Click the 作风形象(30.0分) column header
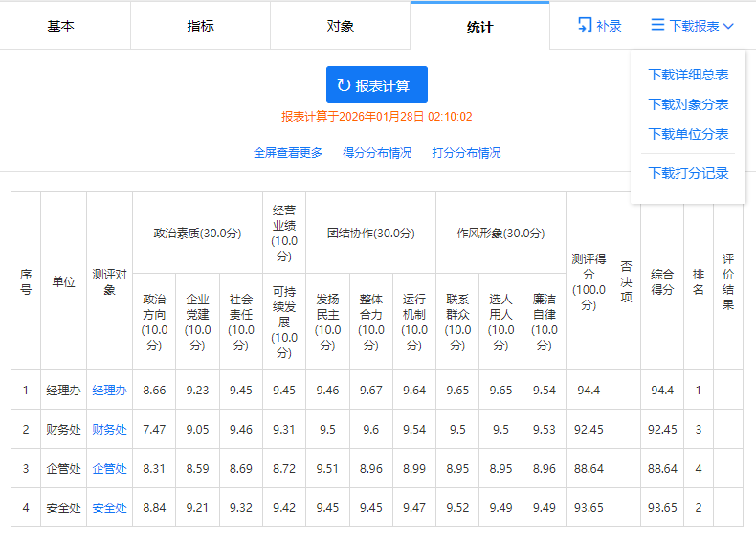This screenshot has height=536, width=756. pos(500,233)
